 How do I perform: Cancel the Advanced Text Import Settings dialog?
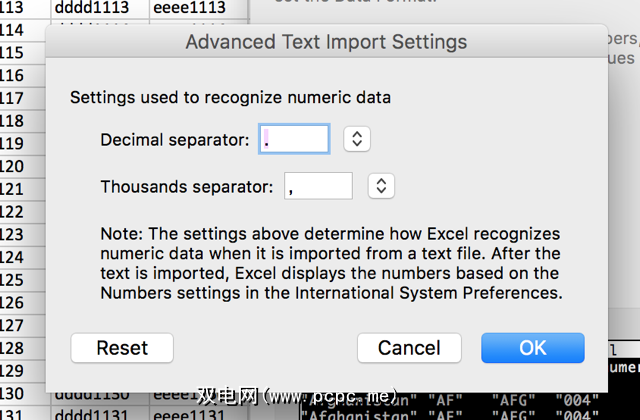[x=409, y=348]
